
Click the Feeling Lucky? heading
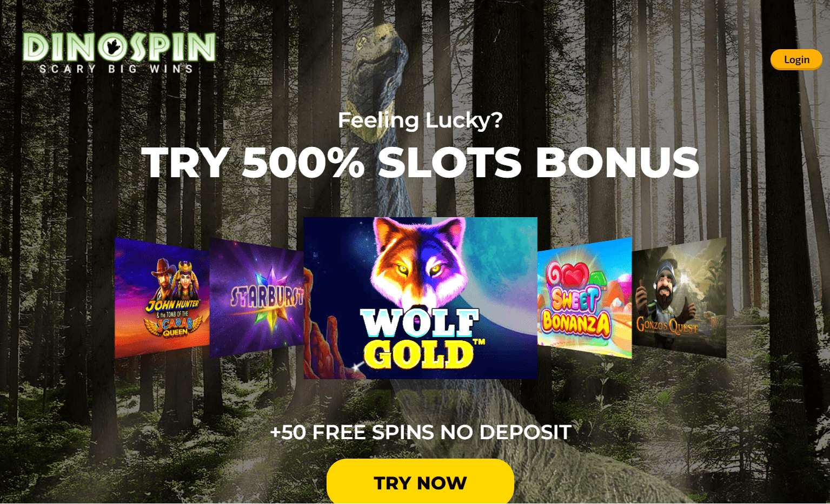[420, 120]
